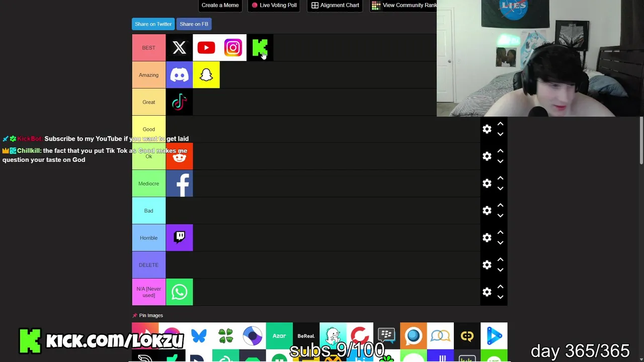Select the TikTok logo in Great tier
Viewport: 644px width, 362px height.
(179, 102)
